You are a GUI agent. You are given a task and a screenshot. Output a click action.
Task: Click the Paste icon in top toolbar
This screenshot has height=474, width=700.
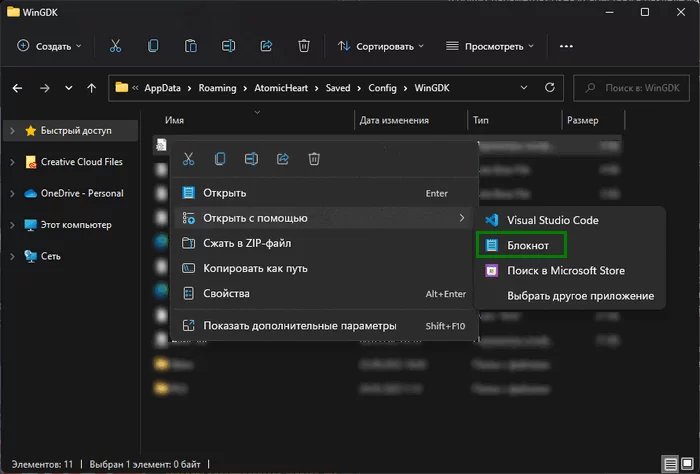tap(190, 46)
